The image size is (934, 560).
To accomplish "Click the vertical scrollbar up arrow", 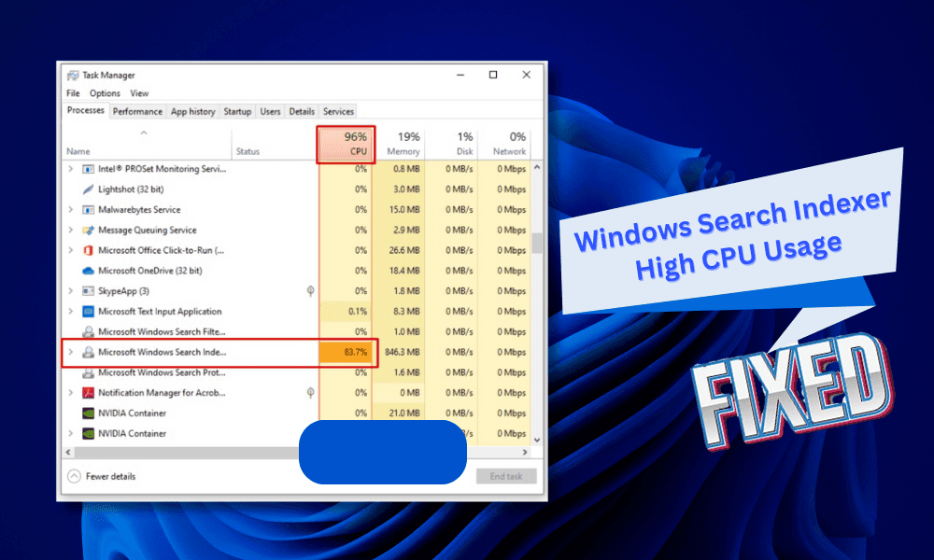I will click(x=537, y=168).
